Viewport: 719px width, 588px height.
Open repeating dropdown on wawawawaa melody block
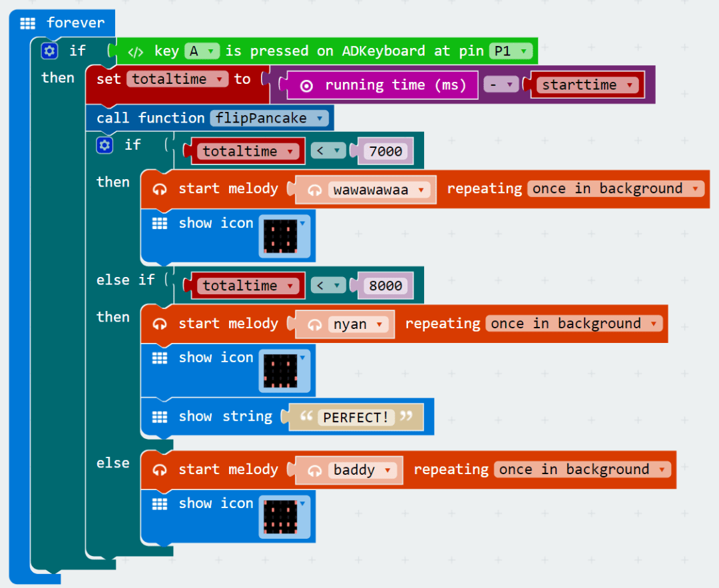(x=616, y=189)
